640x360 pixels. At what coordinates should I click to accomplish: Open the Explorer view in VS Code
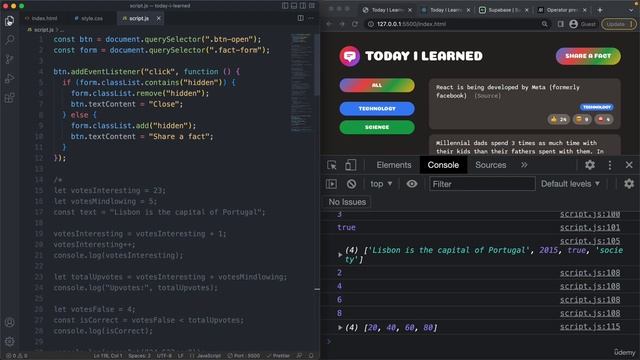(x=9, y=20)
